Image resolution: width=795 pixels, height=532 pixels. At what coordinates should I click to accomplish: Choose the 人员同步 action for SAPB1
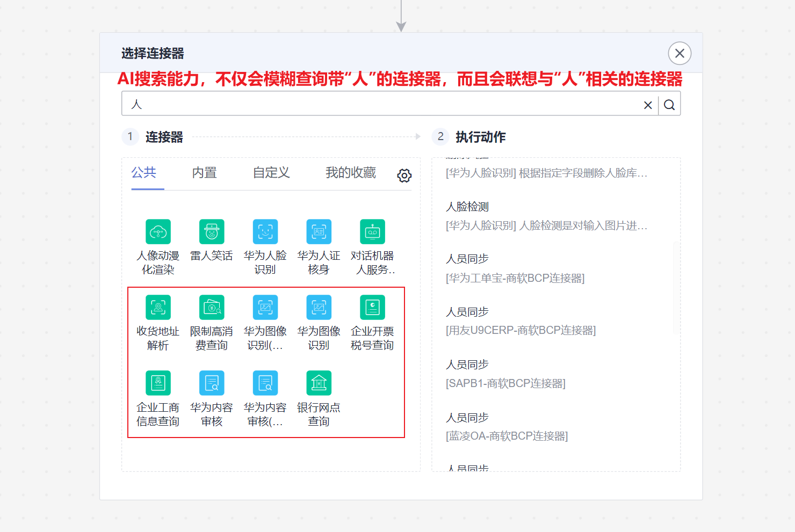[467, 364]
